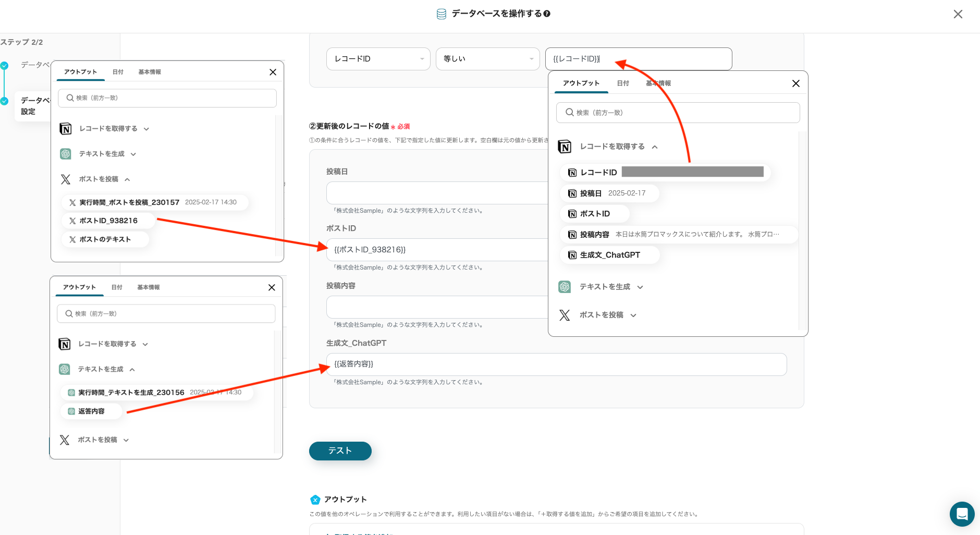Click the X logo icon in the right output panel
The height and width of the screenshot is (535, 980).
pos(565,315)
